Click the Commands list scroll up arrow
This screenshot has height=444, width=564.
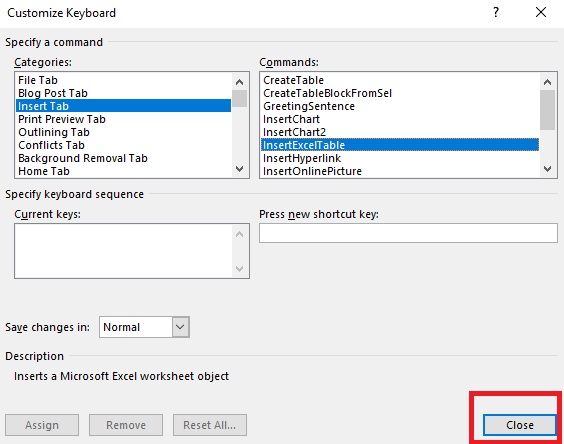[547, 82]
